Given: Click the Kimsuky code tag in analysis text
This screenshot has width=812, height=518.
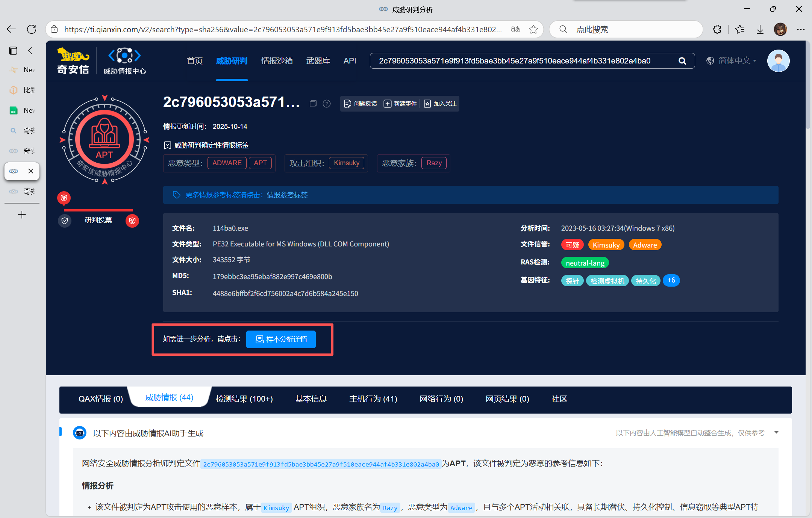Looking at the screenshot, I should pyautogui.click(x=276, y=508).
